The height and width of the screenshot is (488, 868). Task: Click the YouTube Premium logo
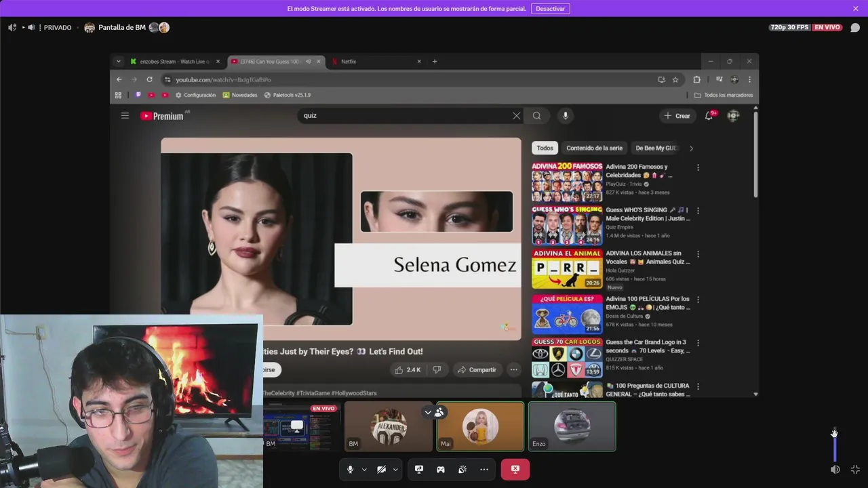click(x=162, y=116)
